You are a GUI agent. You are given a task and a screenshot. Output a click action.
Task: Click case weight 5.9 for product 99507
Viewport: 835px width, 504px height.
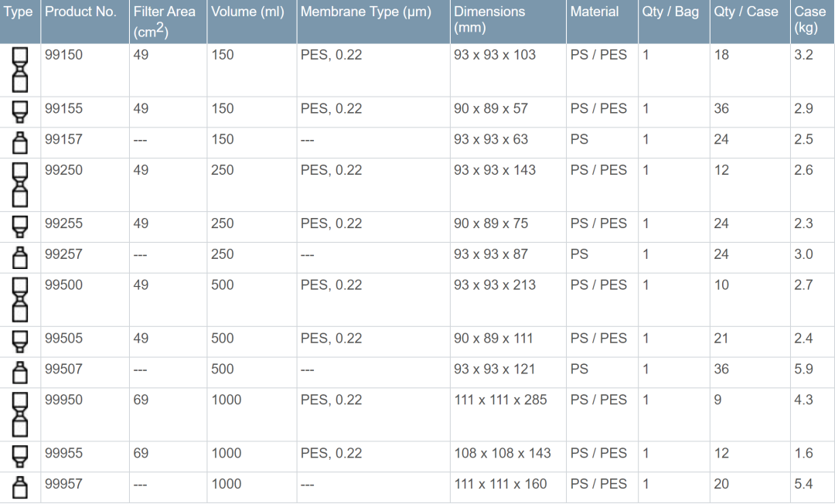803,369
